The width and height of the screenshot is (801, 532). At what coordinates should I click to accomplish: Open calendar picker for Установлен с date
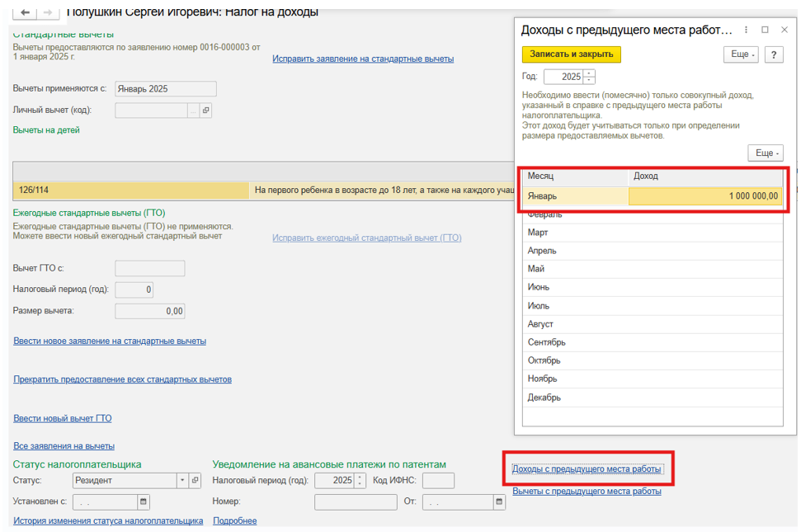[144, 501]
